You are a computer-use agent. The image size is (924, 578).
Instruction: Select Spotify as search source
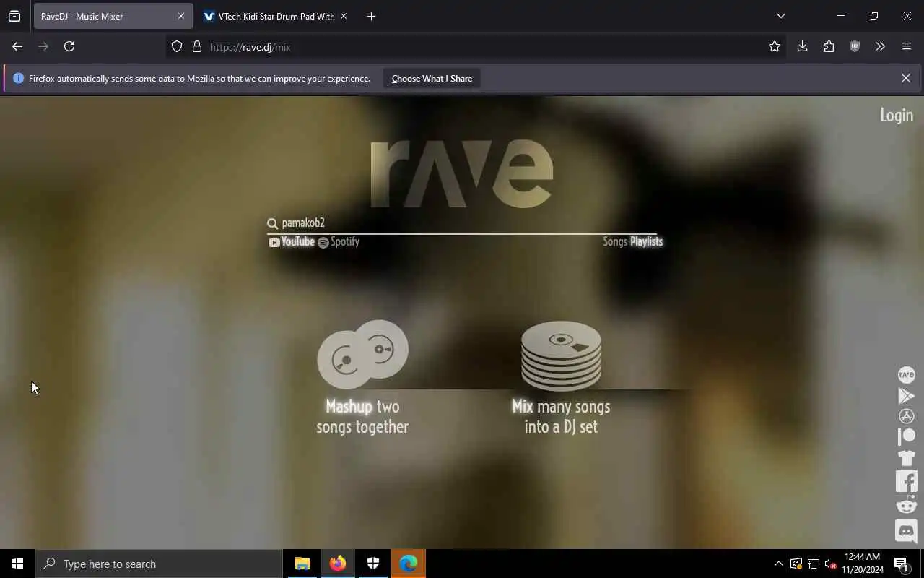pos(339,242)
